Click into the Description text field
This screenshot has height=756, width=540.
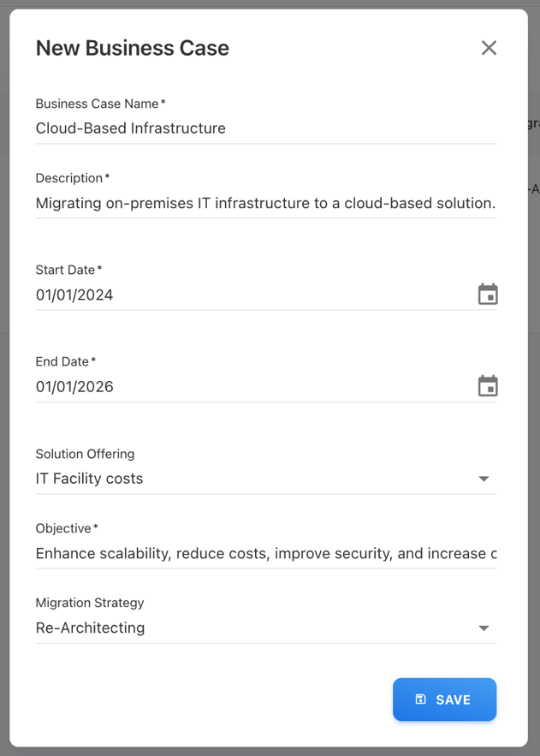[x=265, y=203]
